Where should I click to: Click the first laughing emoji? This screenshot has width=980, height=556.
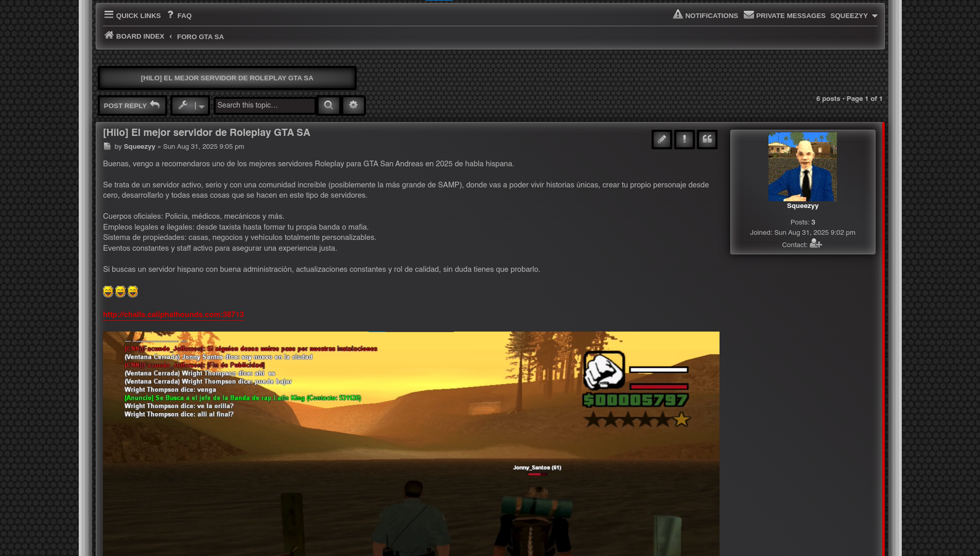(108, 292)
